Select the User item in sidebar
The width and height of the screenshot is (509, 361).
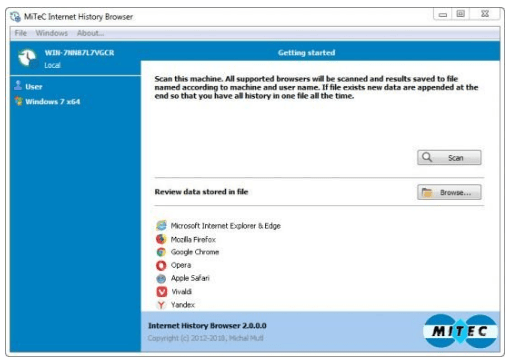[34, 87]
